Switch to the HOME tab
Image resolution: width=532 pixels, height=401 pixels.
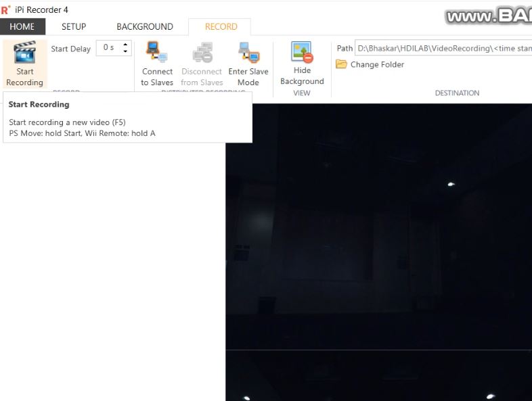pyautogui.click(x=22, y=27)
